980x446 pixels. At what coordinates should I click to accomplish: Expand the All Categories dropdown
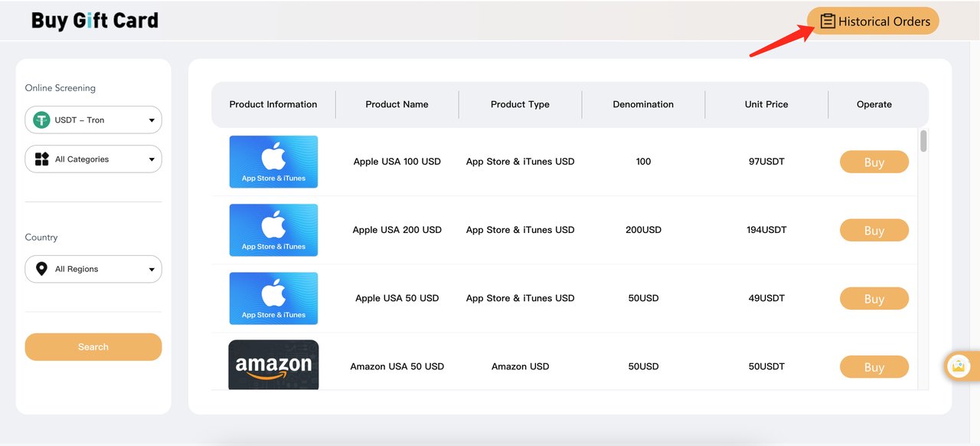coord(151,159)
